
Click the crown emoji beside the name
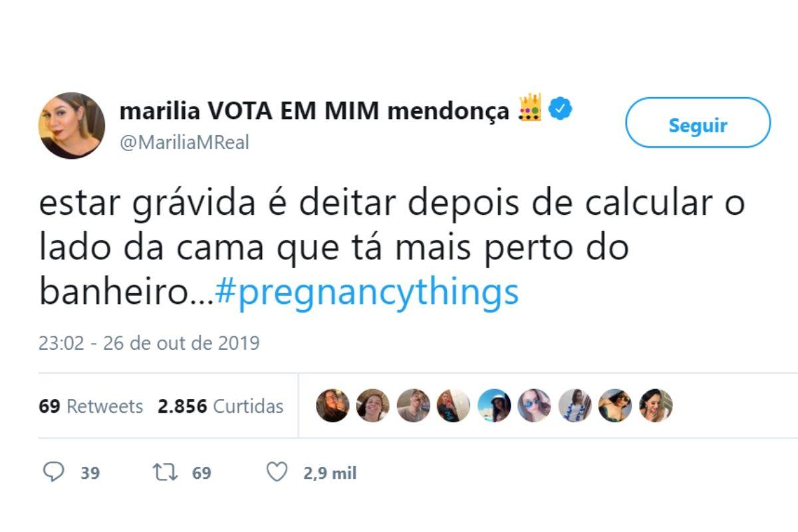[531, 108]
